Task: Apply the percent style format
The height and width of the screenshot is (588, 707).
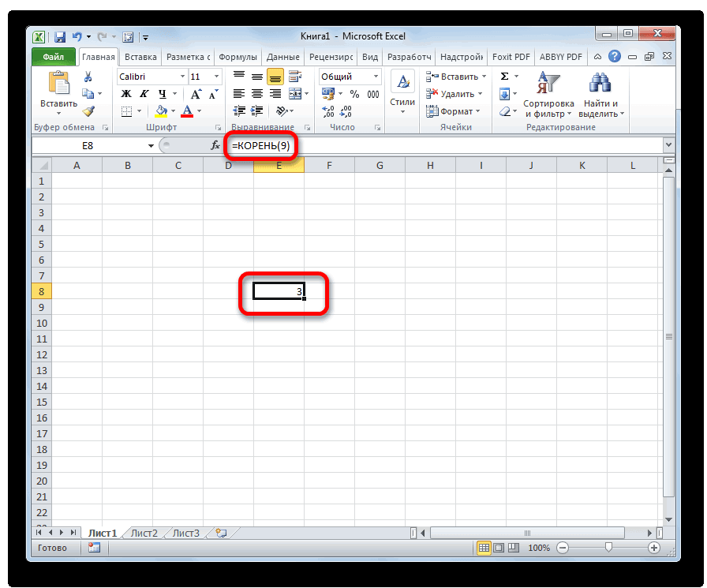Action: (x=355, y=94)
